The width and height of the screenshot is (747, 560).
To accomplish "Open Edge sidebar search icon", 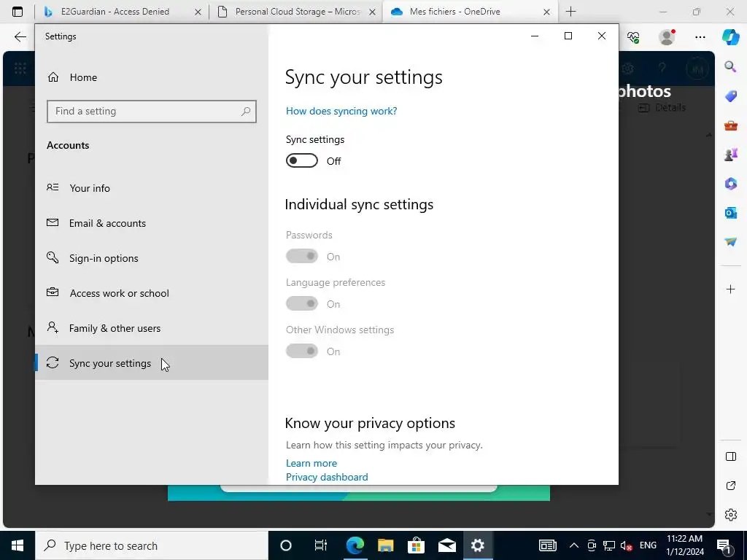I will tap(730, 66).
